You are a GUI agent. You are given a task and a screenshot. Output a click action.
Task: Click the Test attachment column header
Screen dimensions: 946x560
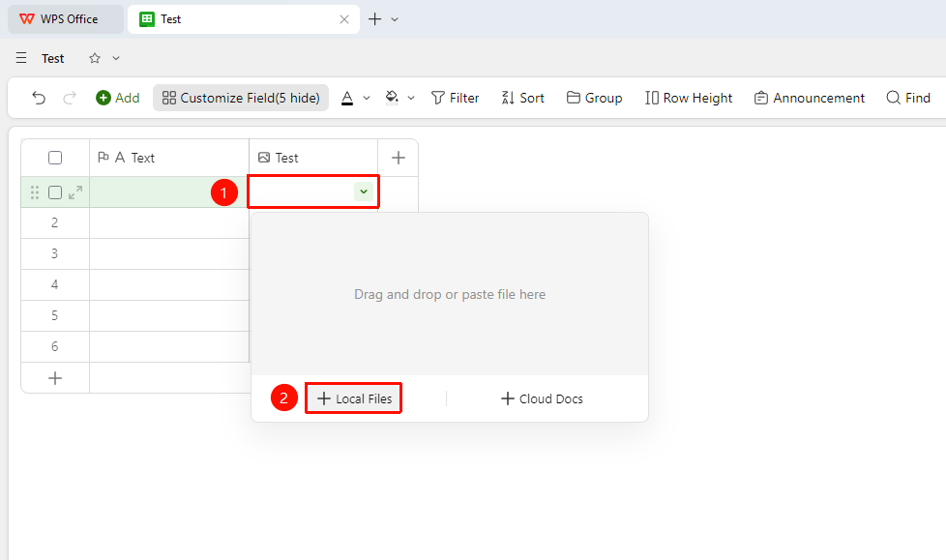click(x=313, y=158)
